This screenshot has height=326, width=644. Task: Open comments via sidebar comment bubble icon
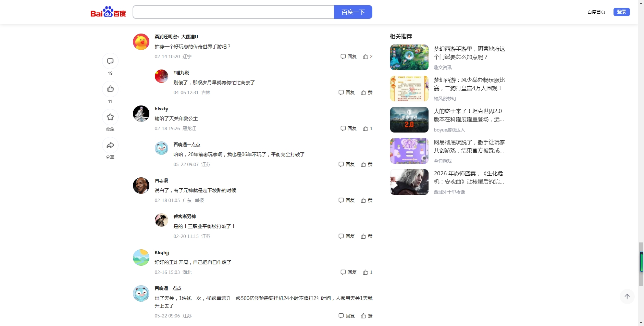pyautogui.click(x=110, y=61)
